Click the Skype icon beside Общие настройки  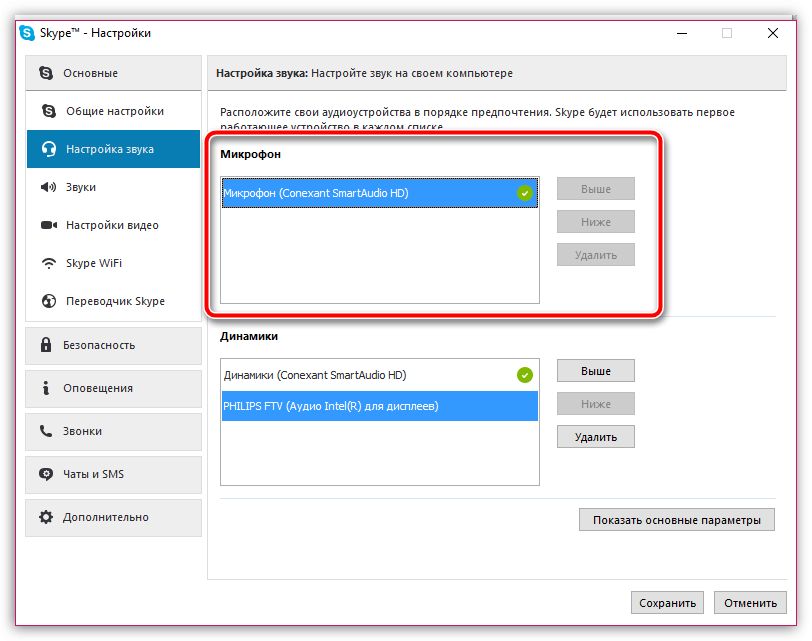tap(49, 111)
